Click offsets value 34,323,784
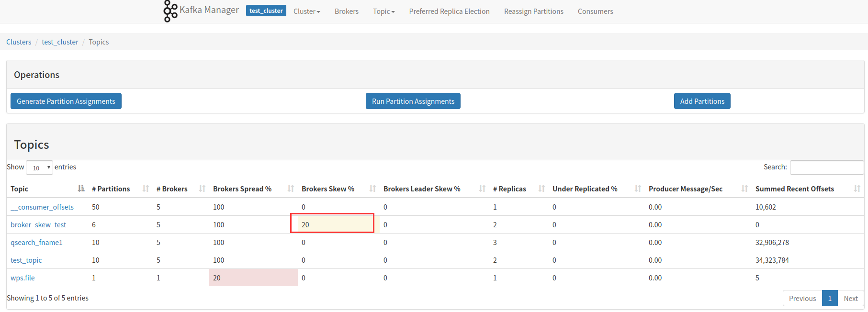 [x=772, y=260]
